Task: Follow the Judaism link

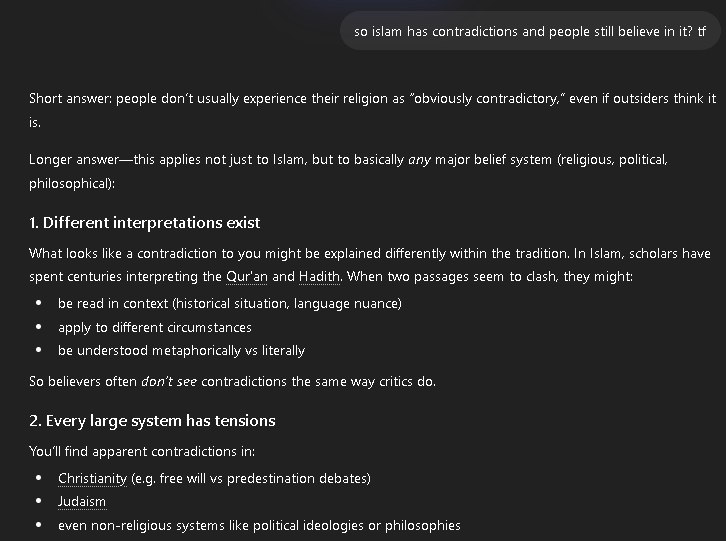Action: (82, 502)
